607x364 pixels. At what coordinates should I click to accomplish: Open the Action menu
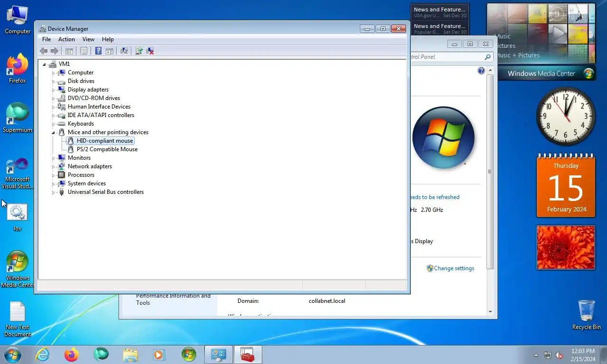(x=66, y=39)
